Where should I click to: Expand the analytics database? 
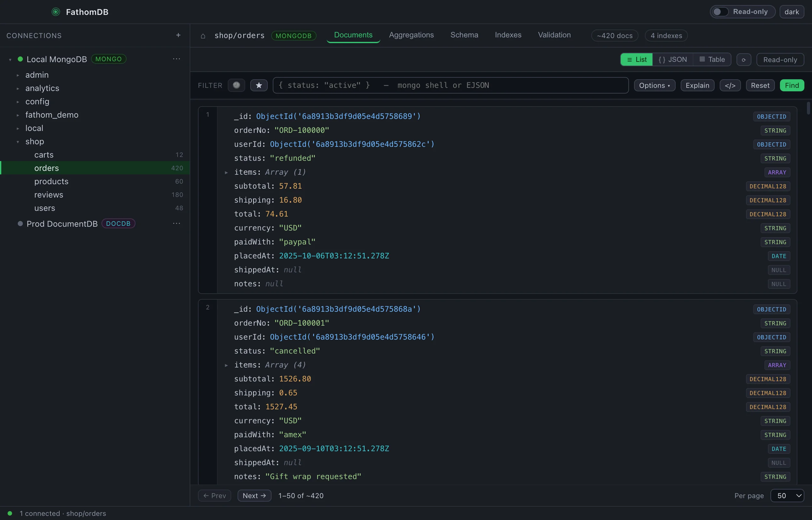[18, 88]
